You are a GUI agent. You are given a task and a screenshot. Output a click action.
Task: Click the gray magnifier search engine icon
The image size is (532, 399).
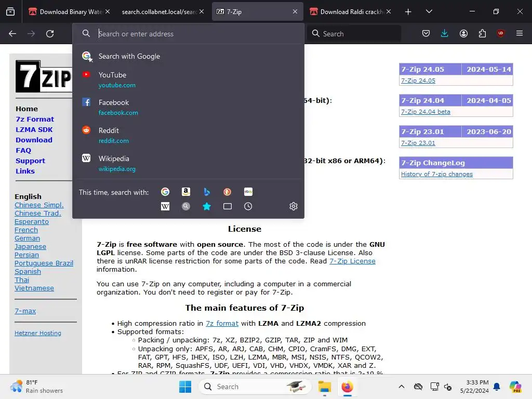click(185, 206)
